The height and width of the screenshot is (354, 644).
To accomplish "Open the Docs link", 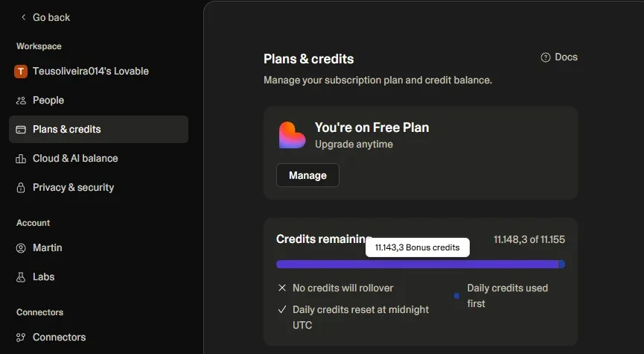I will pos(566,57).
